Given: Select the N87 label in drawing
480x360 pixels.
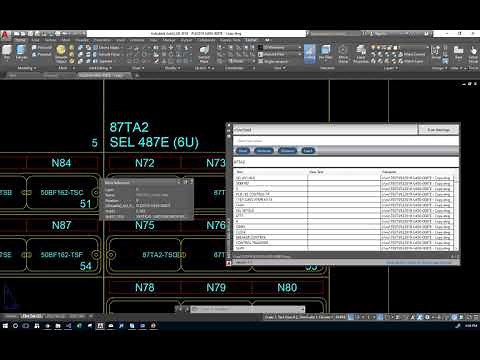Looking at the screenshot, I should point(62,225).
